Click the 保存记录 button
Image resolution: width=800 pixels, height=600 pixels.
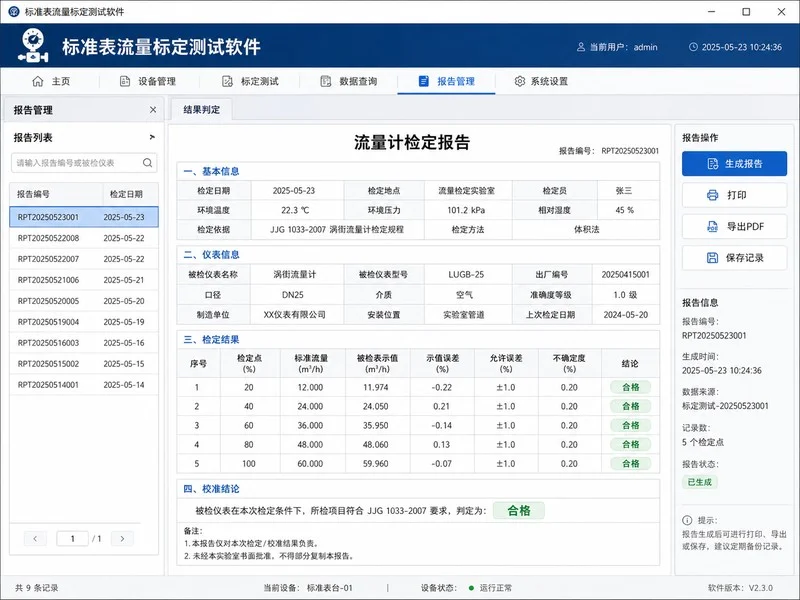734,258
